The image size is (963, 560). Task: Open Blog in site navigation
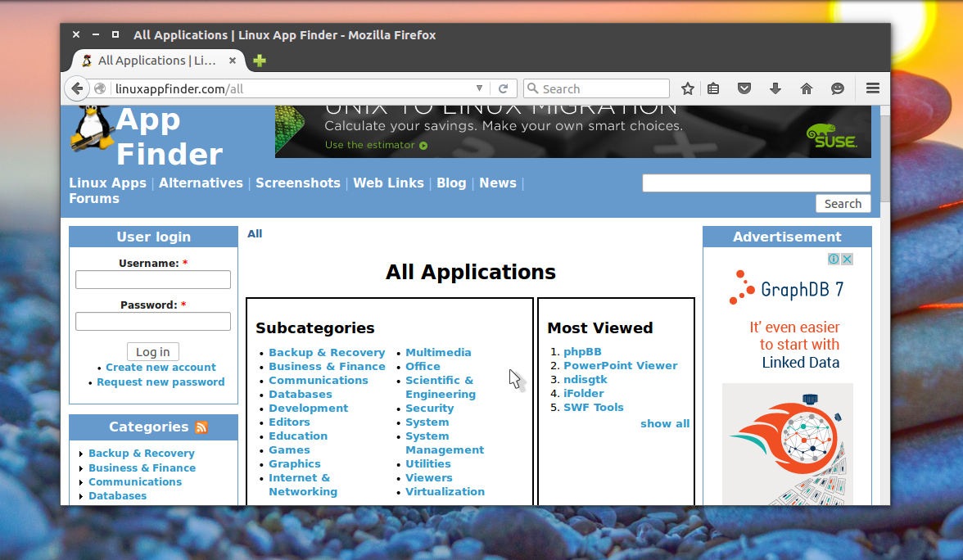coord(451,183)
